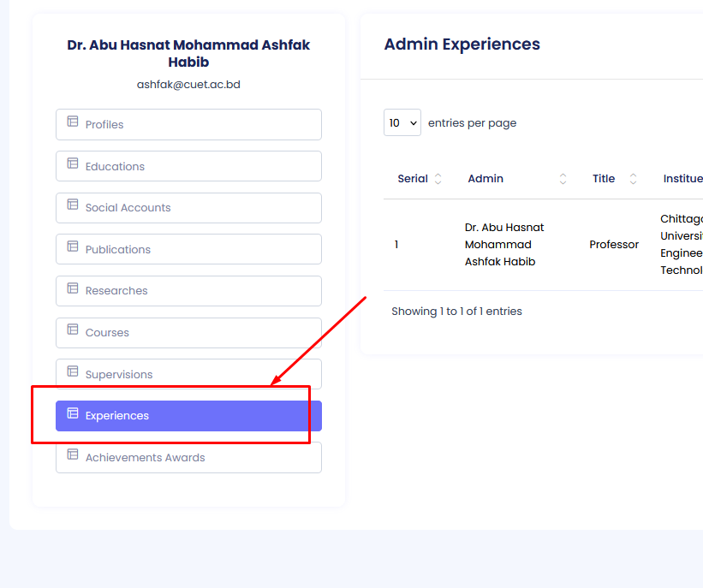
Task: Click the Courses list icon
Action: (73, 331)
